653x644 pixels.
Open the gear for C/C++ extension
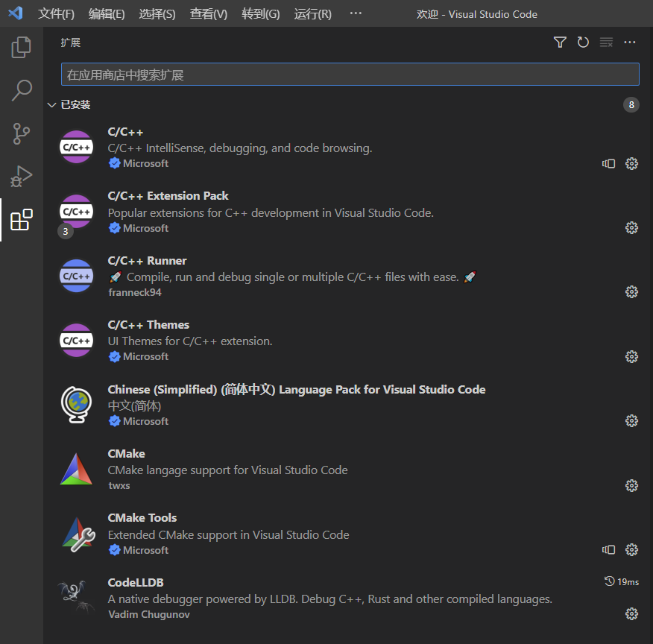pyautogui.click(x=632, y=163)
